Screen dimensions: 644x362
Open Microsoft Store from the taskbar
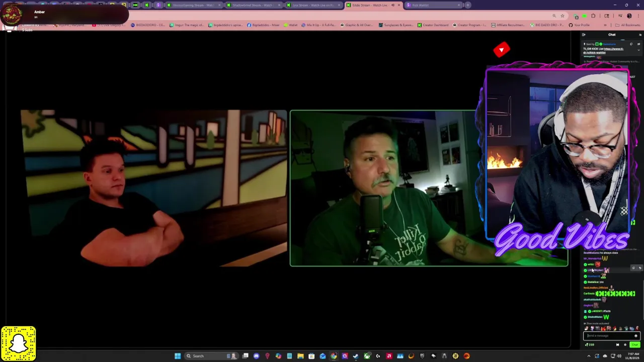click(311, 356)
